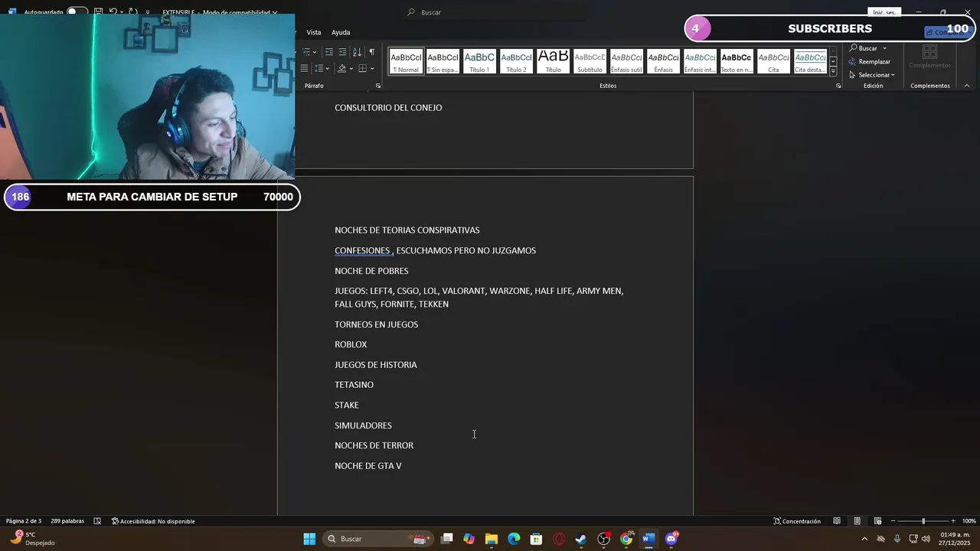Click the spelling proofing status icon
This screenshot has height=551, width=980.
click(x=97, y=521)
